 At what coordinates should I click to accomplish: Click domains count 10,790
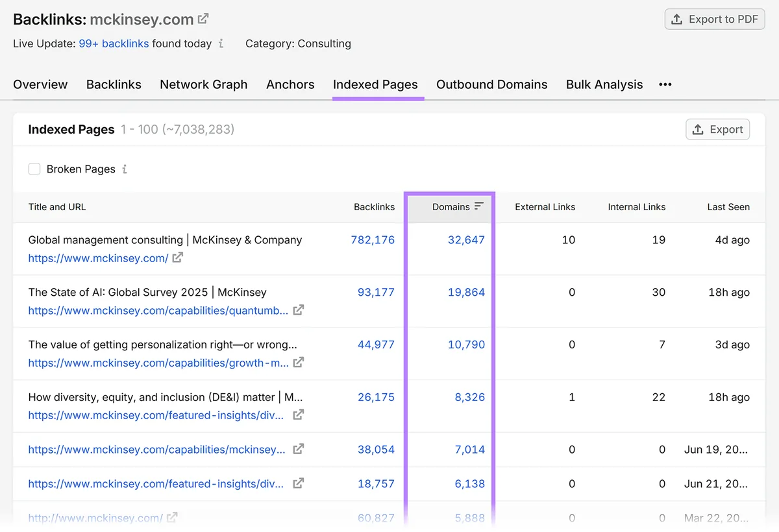tap(466, 345)
